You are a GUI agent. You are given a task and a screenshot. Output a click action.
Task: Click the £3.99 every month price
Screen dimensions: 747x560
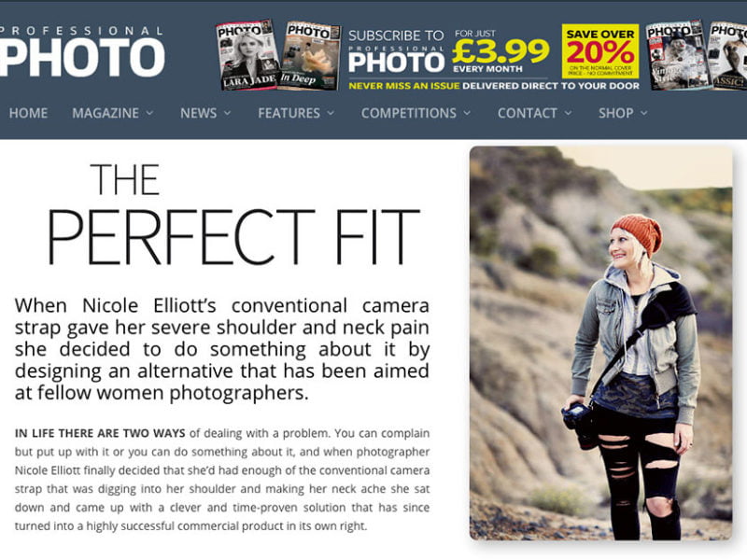click(x=500, y=52)
